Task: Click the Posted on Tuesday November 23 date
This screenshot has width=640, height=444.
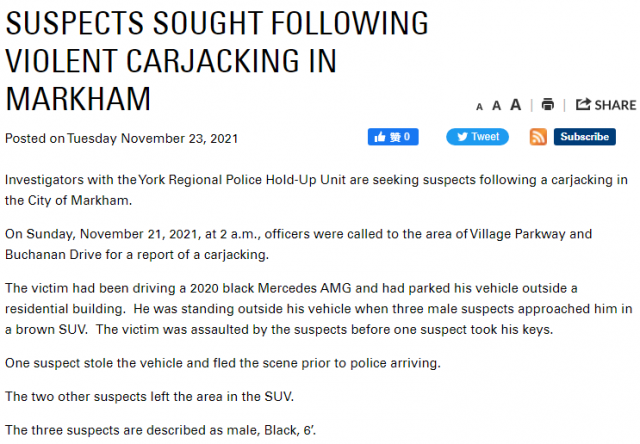Action: tap(121, 139)
